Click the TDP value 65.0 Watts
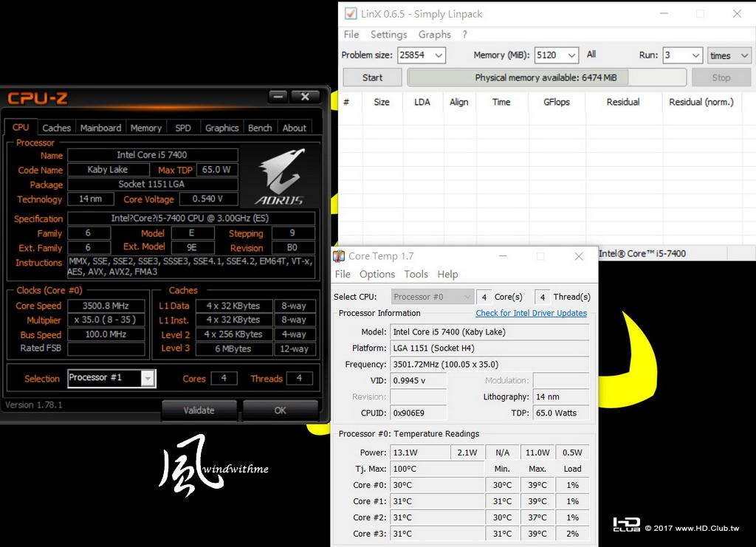This screenshot has height=547, width=756. pyautogui.click(x=561, y=413)
